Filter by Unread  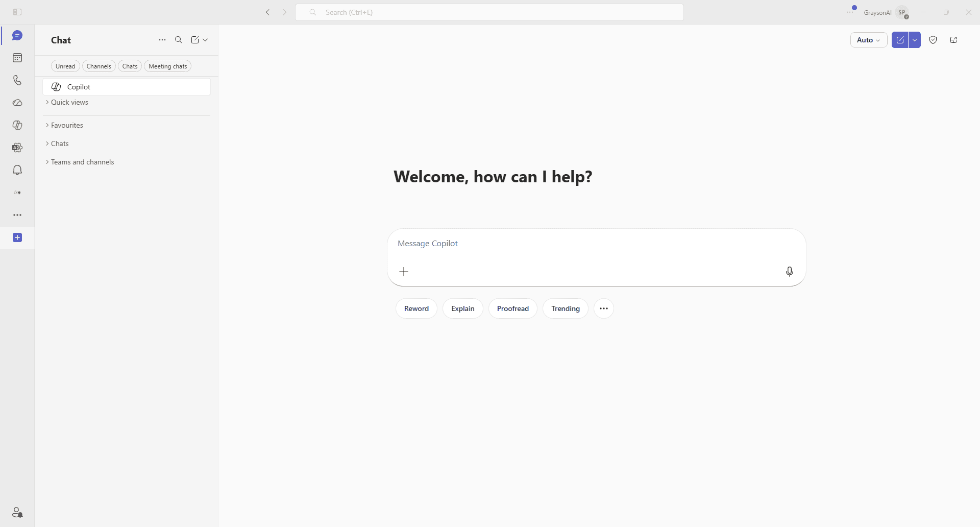(65, 66)
